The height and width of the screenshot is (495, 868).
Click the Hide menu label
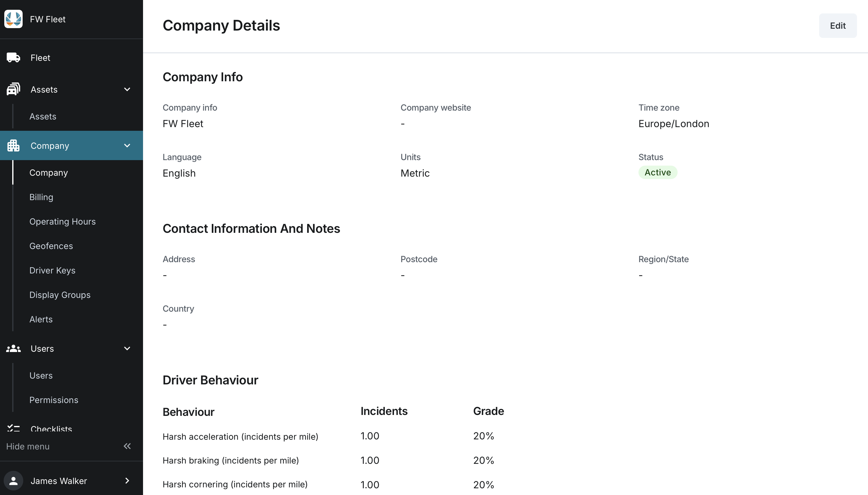(28, 446)
